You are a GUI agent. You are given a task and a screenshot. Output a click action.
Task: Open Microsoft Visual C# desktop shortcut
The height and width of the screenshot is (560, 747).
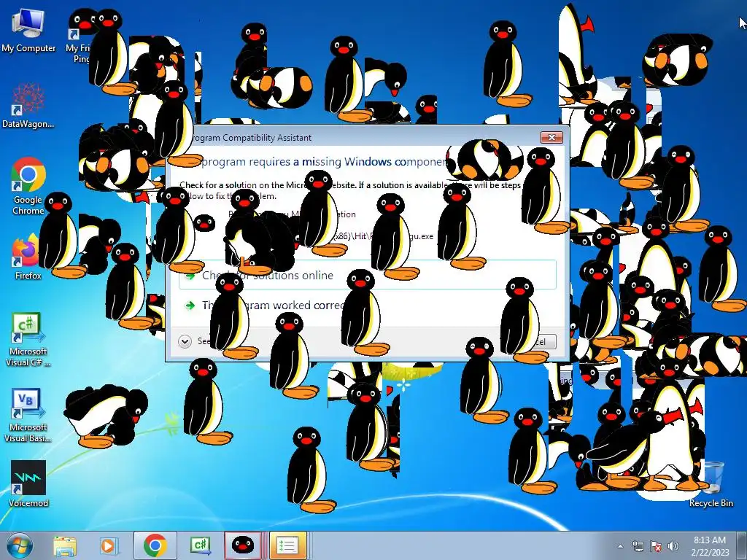pos(28,340)
